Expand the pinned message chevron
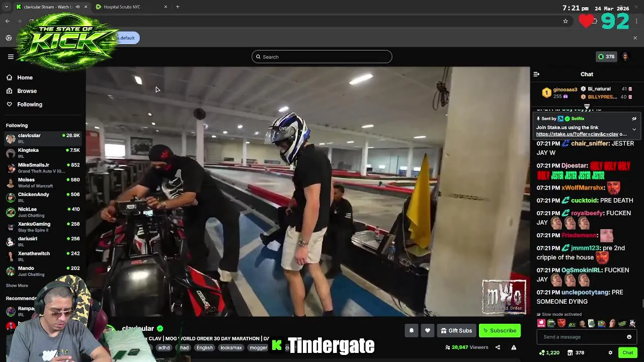Image resolution: width=644 pixels, height=362 pixels. (x=634, y=129)
